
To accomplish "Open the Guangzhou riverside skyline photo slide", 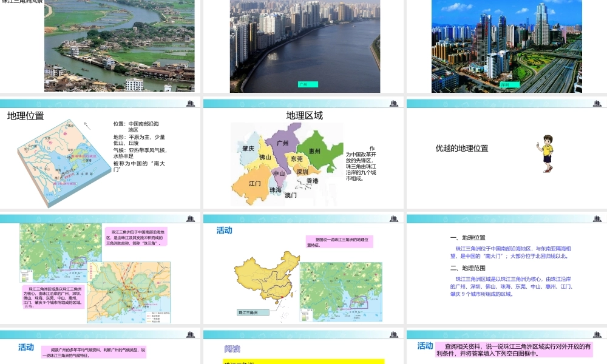I will coord(305,46).
